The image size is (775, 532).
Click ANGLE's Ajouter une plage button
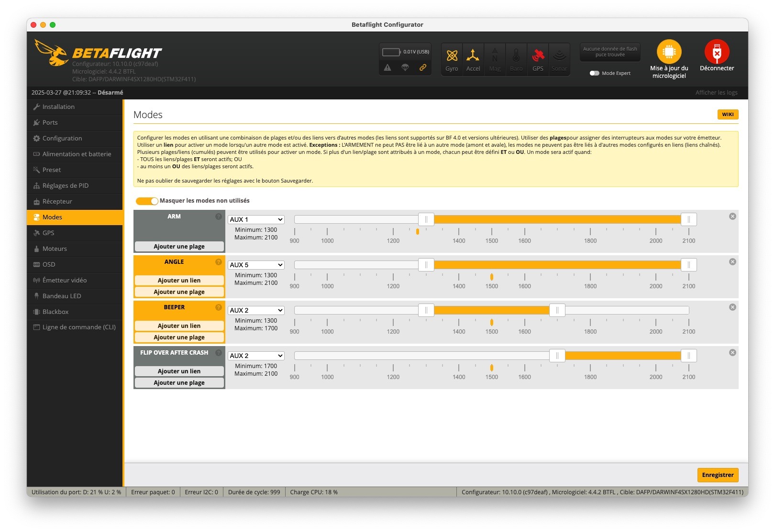(x=179, y=292)
